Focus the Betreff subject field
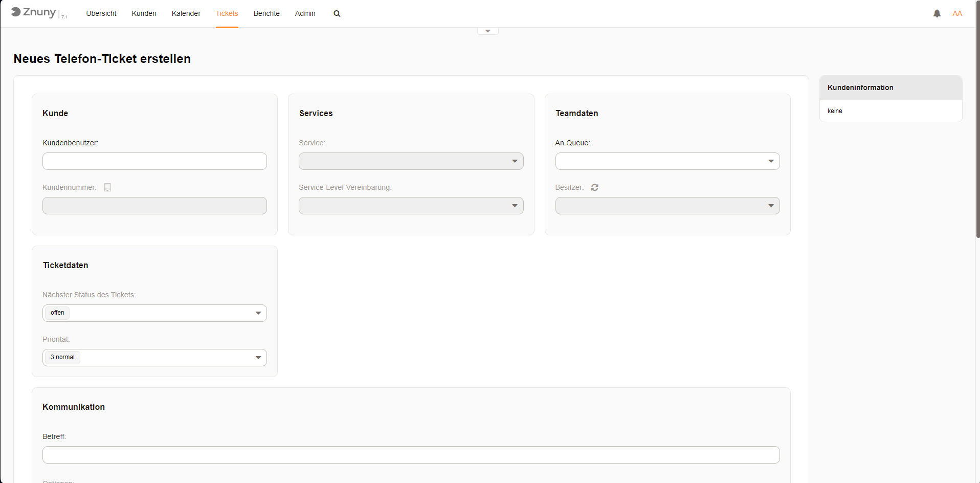 click(411, 455)
